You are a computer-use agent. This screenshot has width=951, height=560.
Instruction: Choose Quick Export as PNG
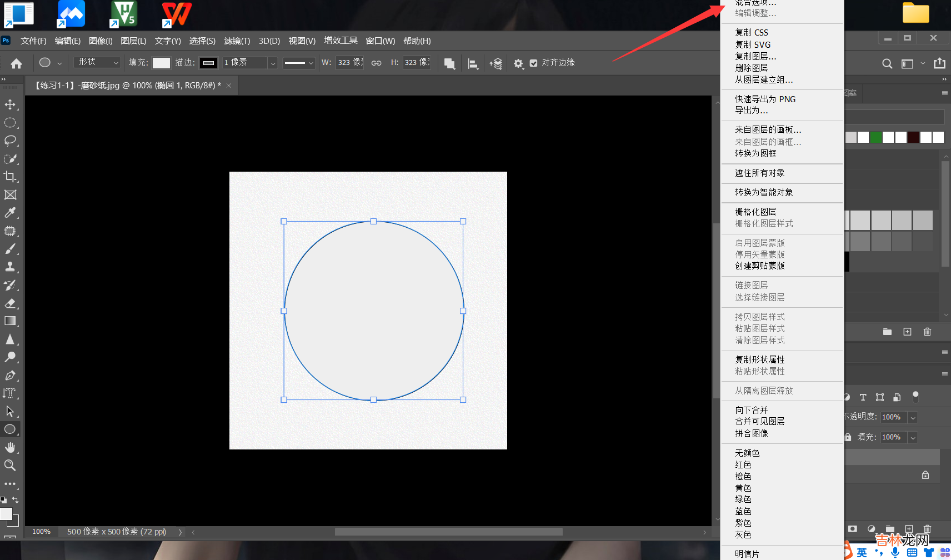click(x=765, y=99)
